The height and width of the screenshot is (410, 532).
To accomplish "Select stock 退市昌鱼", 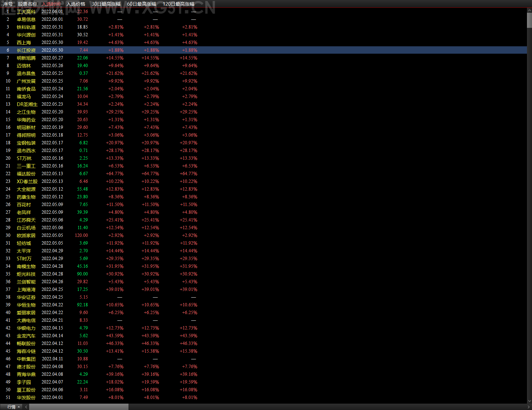I will tap(26, 73).
